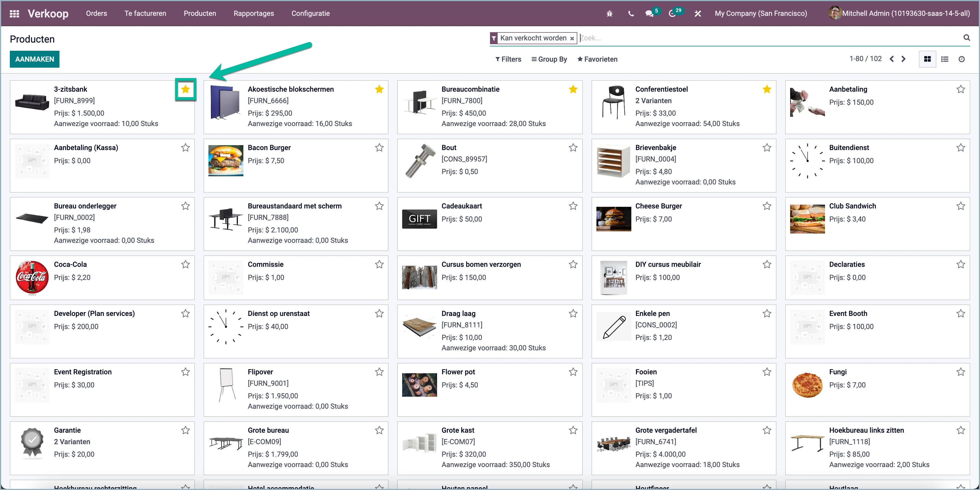Screen dimensions: 980x490
Task: Open the Bacon Burger product image
Action: pos(226,160)
